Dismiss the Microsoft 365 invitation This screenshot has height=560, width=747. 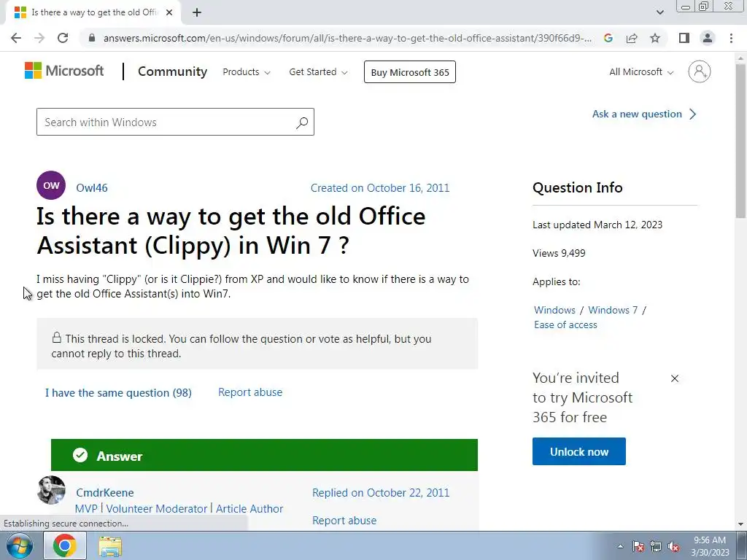pyautogui.click(x=675, y=378)
